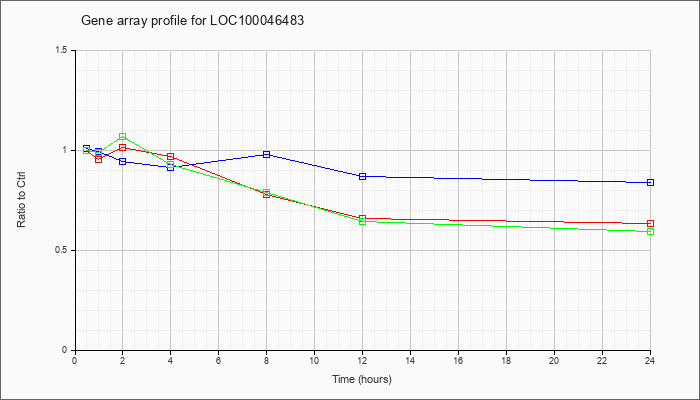700x400 pixels.
Task: Select the blue data marker at 12 hours
Action: point(362,176)
